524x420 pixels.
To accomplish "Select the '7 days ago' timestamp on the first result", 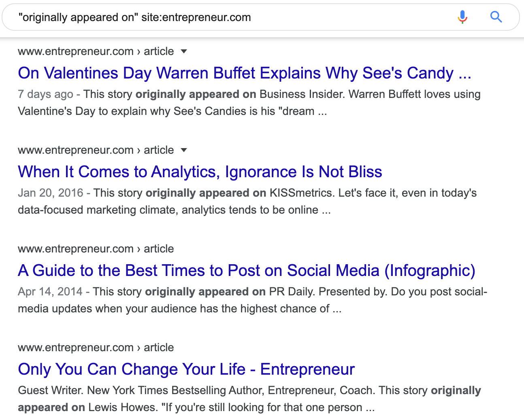I will [x=45, y=94].
